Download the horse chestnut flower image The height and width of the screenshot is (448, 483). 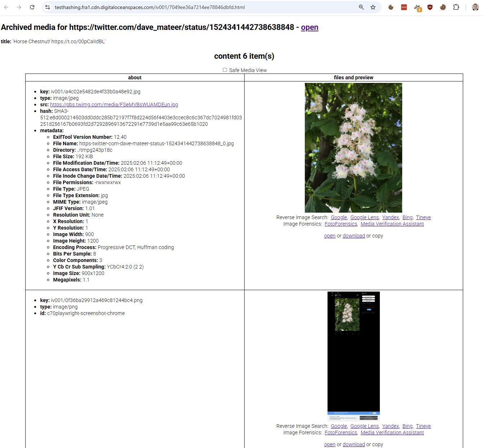(354, 236)
